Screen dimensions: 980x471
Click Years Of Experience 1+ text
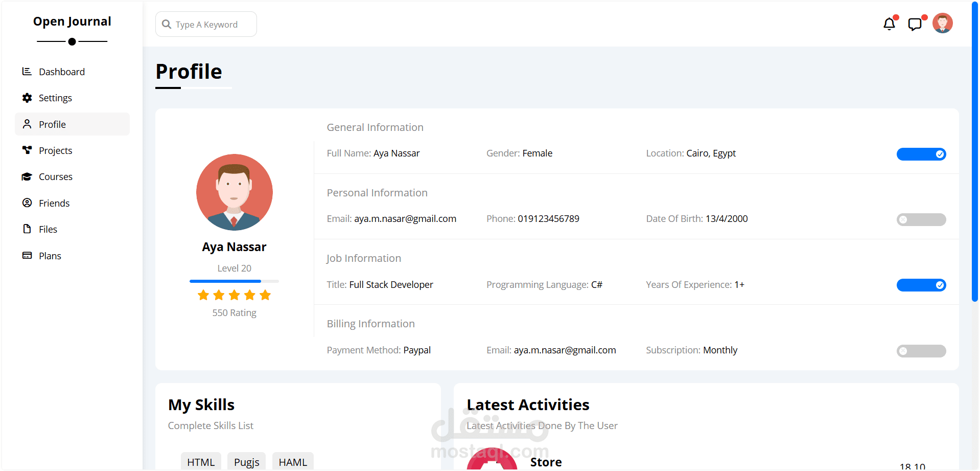coord(695,284)
